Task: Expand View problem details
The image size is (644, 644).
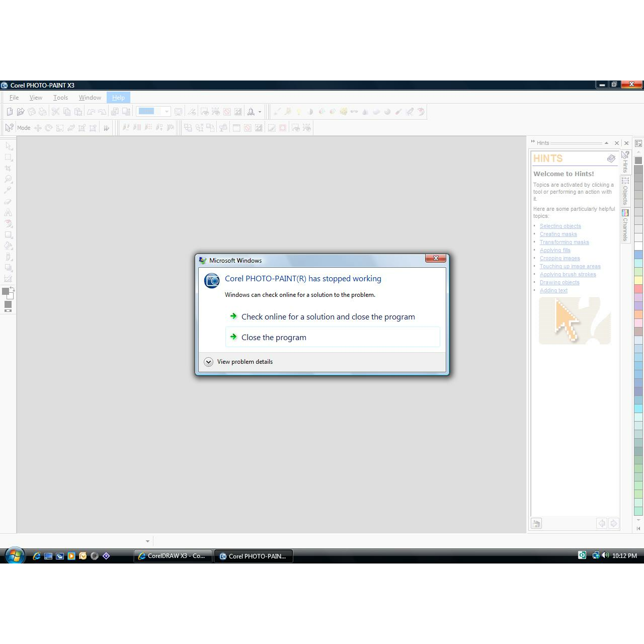Action: click(238, 362)
